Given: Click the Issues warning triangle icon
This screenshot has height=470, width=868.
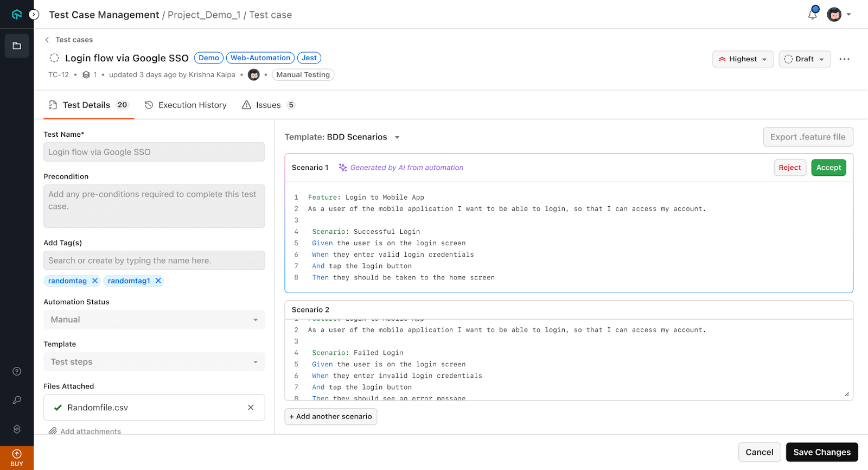Looking at the screenshot, I should point(246,105).
